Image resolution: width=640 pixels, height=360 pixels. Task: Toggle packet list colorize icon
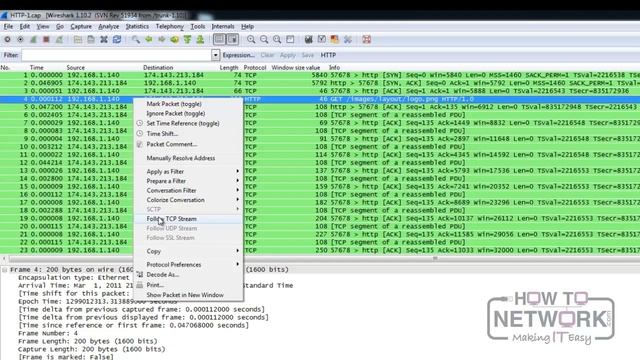[x=219, y=40]
